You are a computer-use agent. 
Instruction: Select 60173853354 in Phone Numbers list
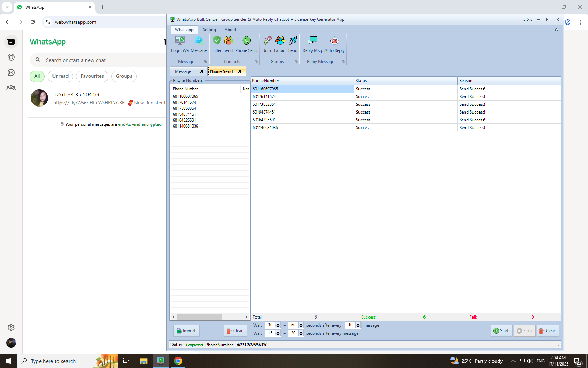tap(184, 108)
